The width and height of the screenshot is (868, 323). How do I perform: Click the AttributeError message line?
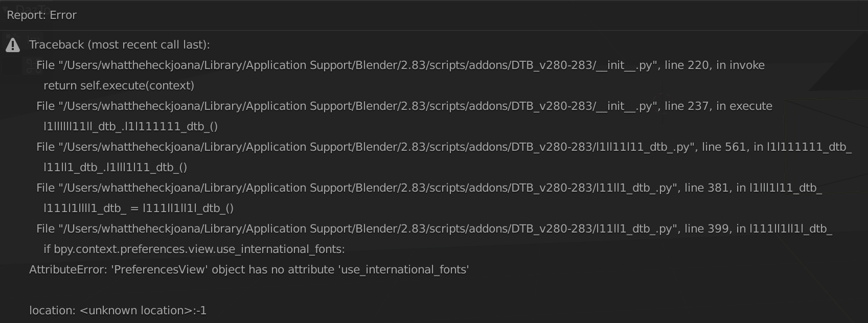[249, 270]
